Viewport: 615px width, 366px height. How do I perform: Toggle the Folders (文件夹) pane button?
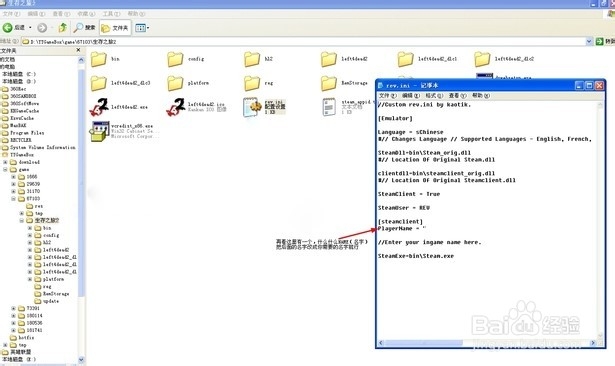115,27
